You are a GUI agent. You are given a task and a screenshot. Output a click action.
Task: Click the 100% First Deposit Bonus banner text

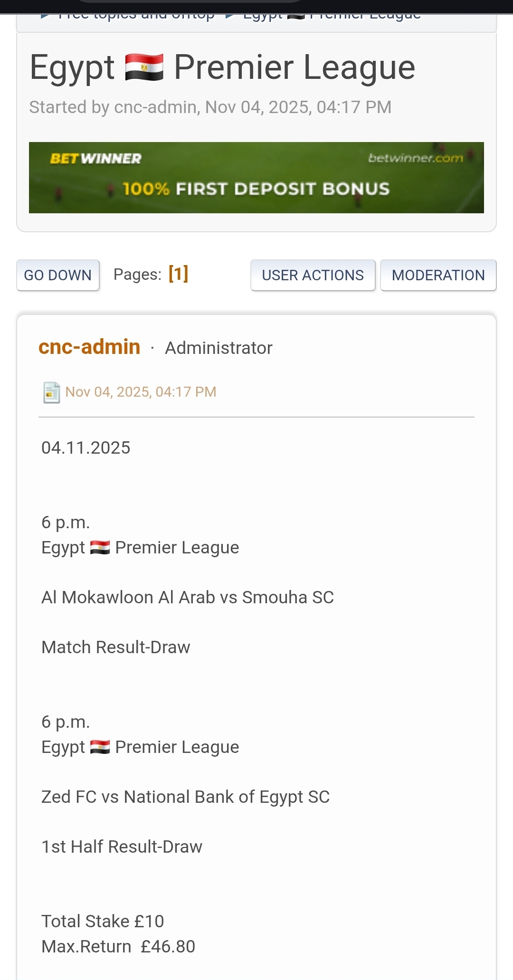pos(256,189)
